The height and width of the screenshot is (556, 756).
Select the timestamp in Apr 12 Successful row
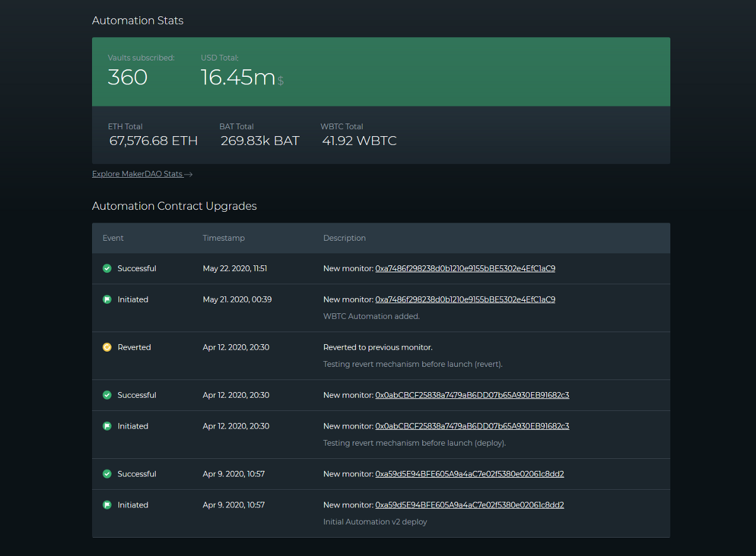[236, 395]
